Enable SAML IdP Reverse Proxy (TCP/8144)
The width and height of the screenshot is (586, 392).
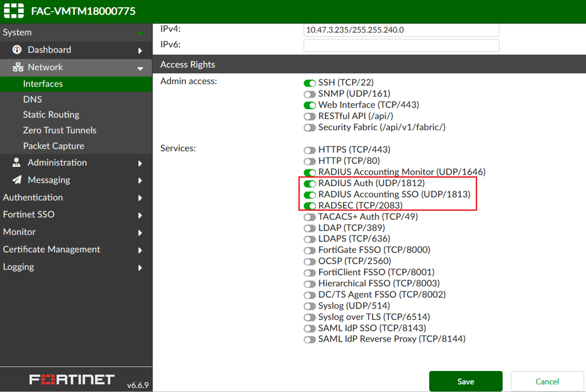(310, 339)
